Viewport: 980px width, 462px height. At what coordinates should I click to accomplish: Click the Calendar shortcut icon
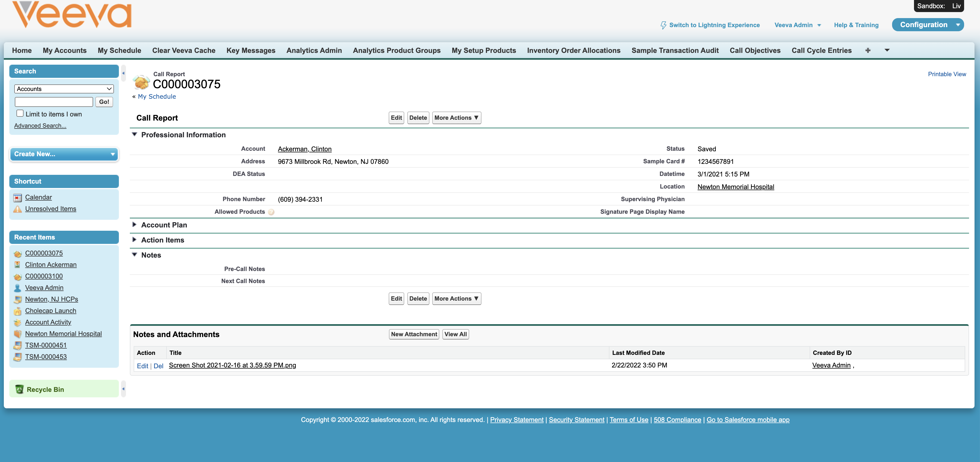18,198
